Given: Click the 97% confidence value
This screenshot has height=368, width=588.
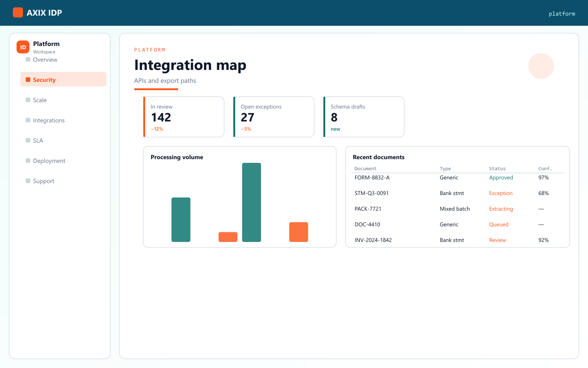Looking at the screenshot, I should point(543,178).
